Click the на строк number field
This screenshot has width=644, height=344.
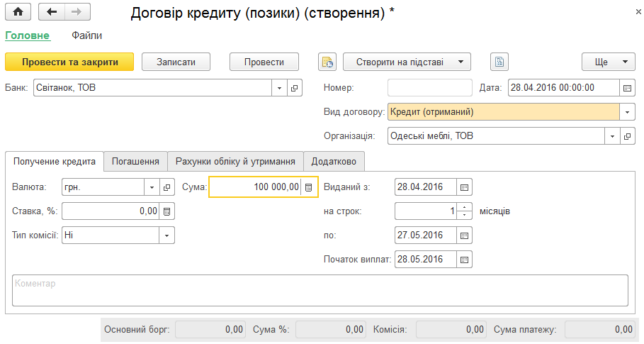tap(426, 211)
